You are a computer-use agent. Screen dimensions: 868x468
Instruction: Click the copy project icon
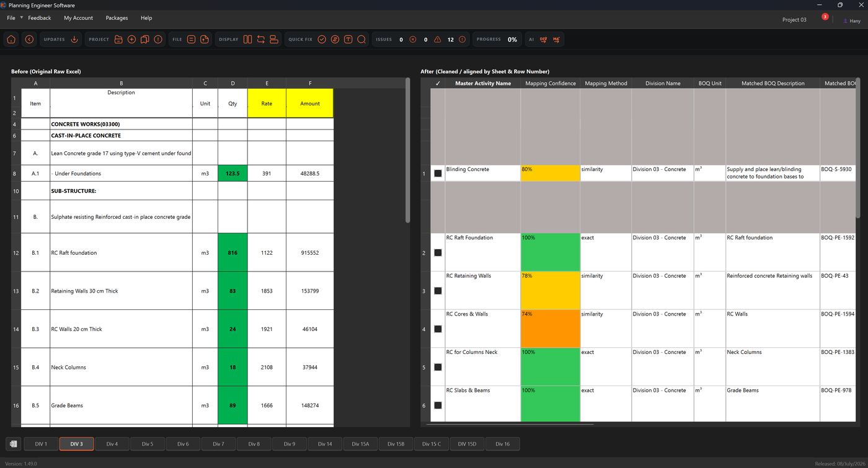pyautogui.click(x=144, y=39)
